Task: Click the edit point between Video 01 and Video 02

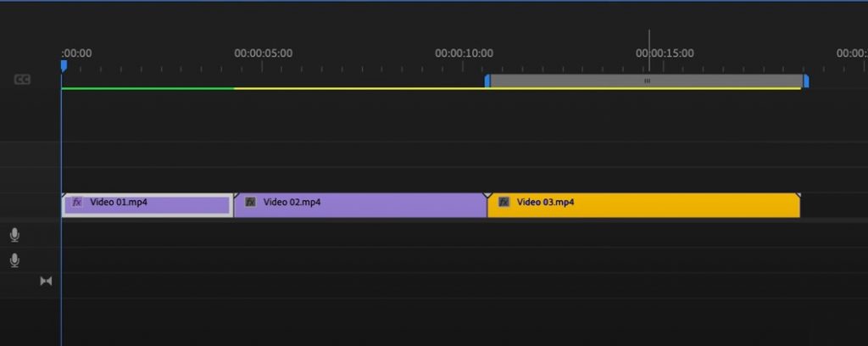Action: [234, 204]
